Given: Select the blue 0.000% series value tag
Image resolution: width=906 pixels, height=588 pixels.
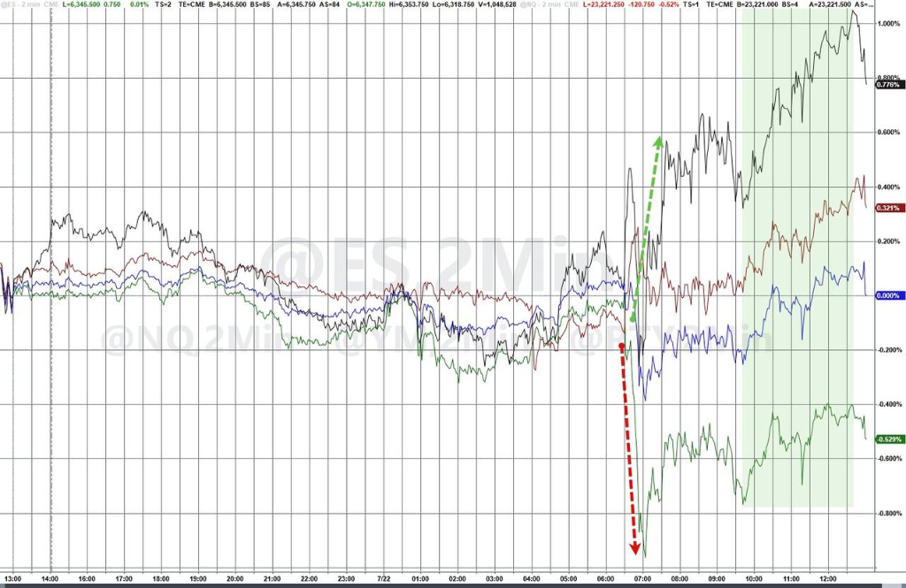Looking at the screenshot, I should coord(887,295).
